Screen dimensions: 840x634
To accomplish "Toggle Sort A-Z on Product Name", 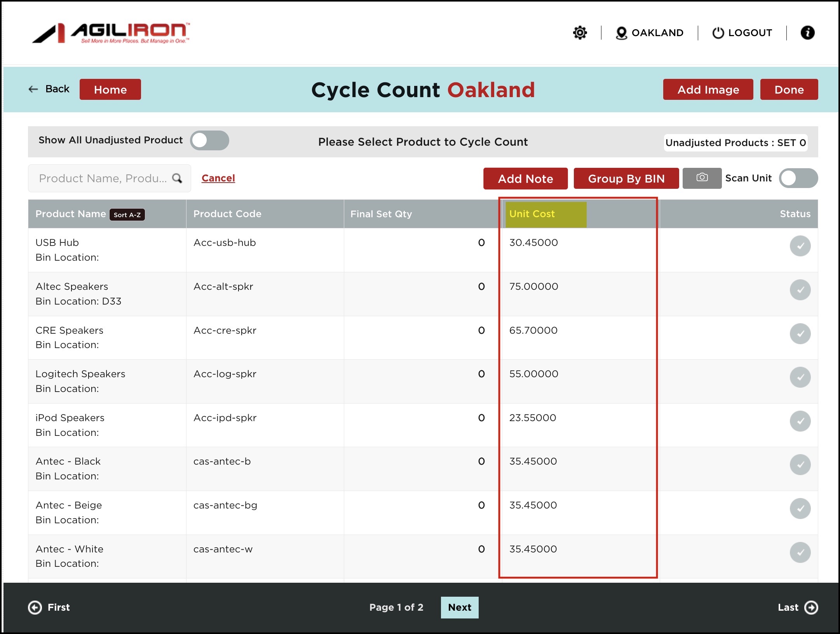I will click(127, 215).
